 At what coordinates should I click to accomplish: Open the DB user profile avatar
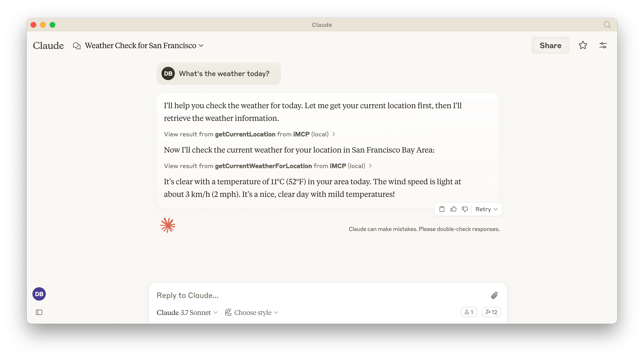[39, 294]
